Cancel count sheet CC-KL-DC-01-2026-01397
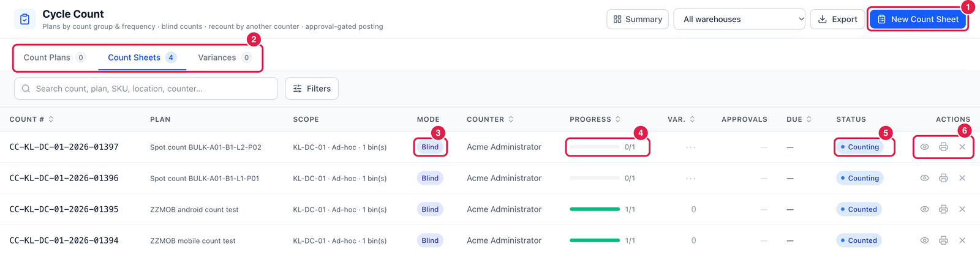This screenshot has width=980, height=260. tap(962, 147)
